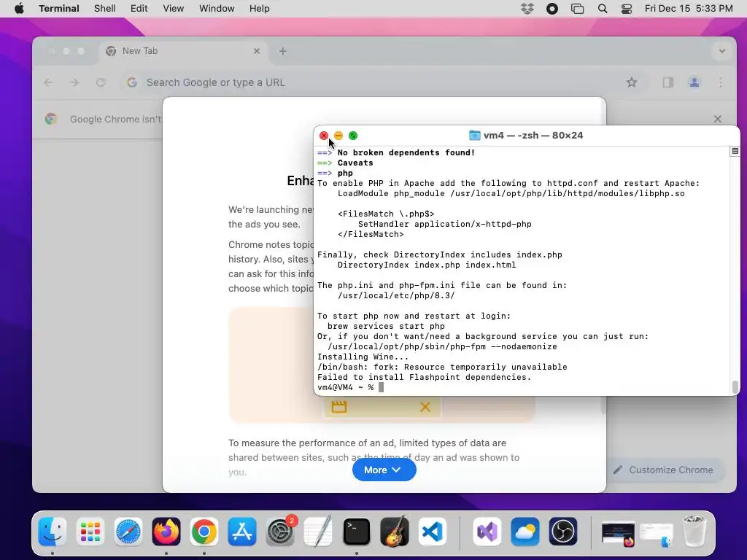Open System Preferences with badge in dock
Screen dimensions: 747x560
click(x=280, y=532)
